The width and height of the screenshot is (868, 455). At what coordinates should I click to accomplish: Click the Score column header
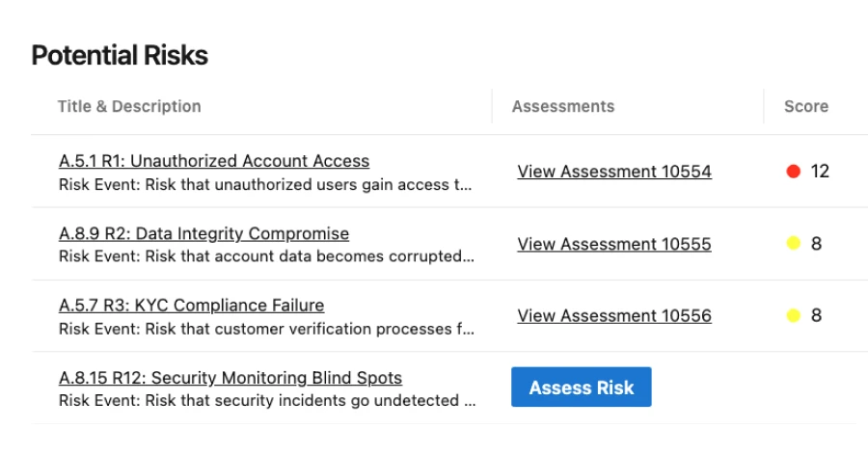pyautogui.click(x=805, y=106)
